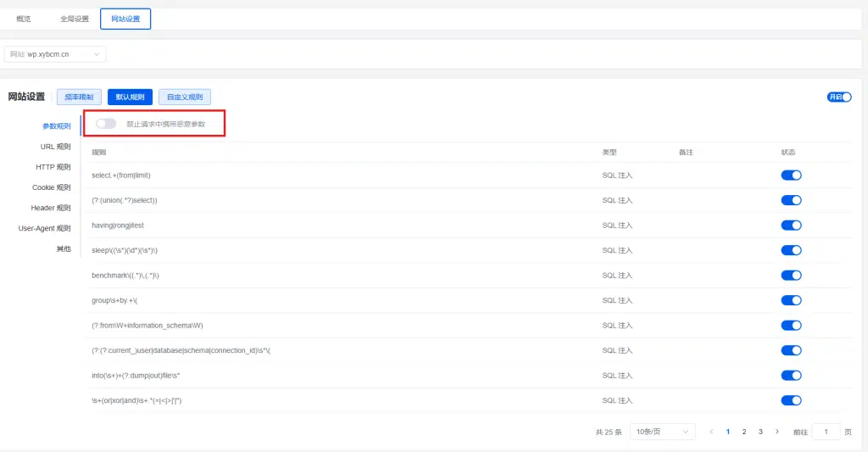Viewport: 868px width, 452px height.
Task: Open the 频率限制 rules section
Action: click(79, 97)
